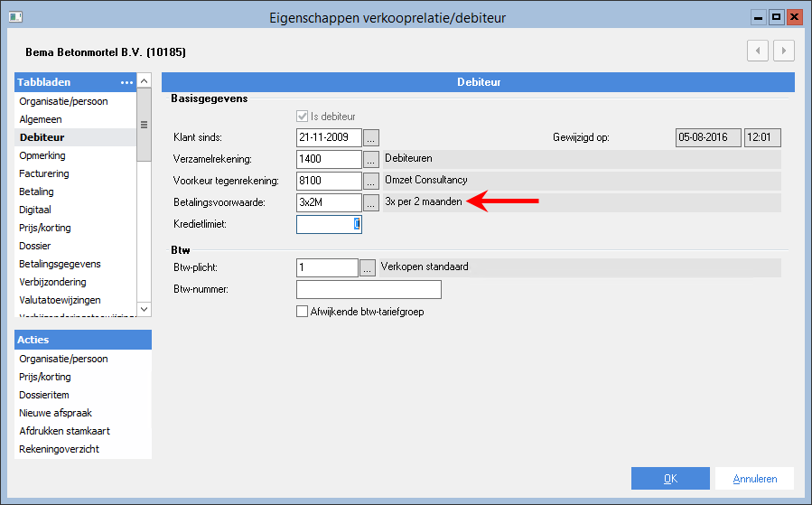Run the Dossieritem action
This screenshot has width=812, height=505.
[x=83, y=395]
